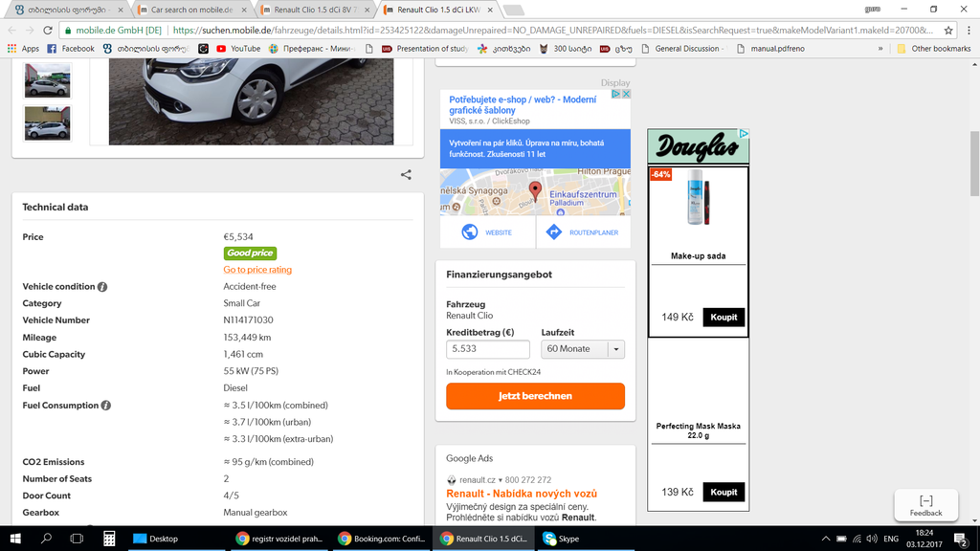
Task: Open the Chrome menu (three dots)
Action: pos(969,30)
